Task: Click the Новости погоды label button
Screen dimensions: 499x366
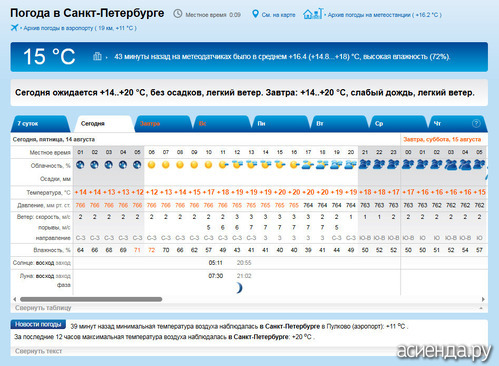Action: [x=38, y=324]
